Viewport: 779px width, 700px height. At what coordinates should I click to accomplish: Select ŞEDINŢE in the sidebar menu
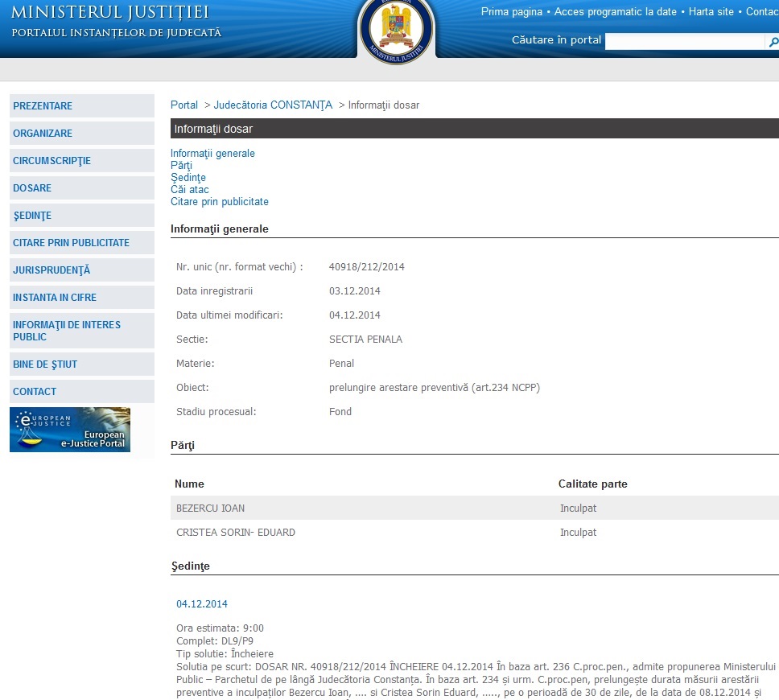[82, 215]
